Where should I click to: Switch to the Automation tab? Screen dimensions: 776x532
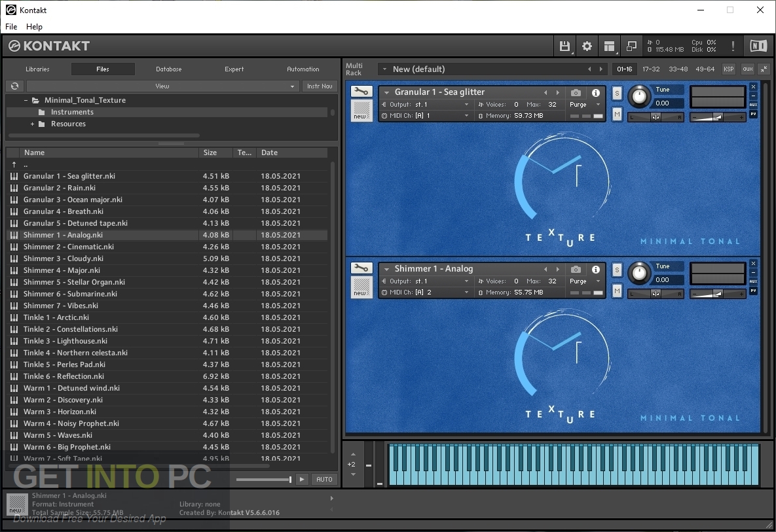[x=303, y=69]
